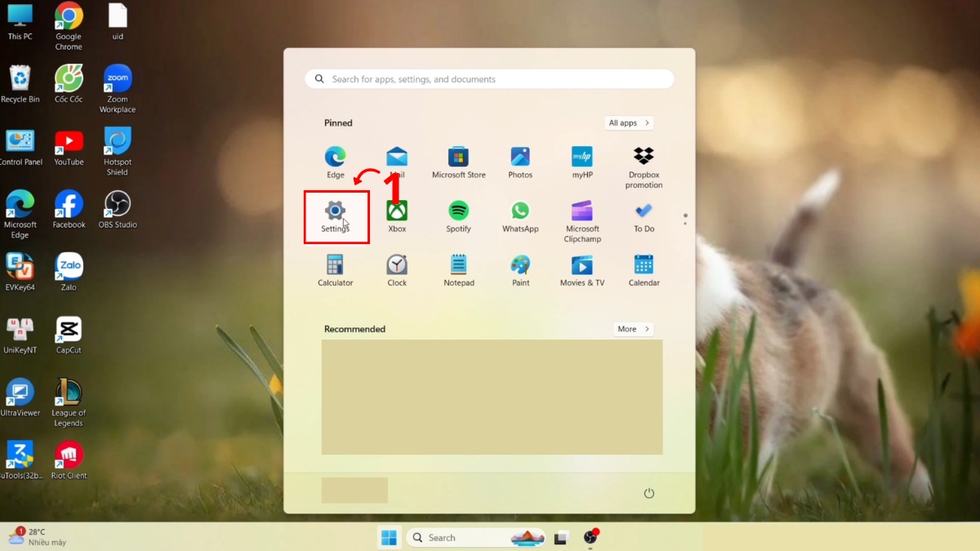Open the blurred user account button in Start menu

pos(354,491)
